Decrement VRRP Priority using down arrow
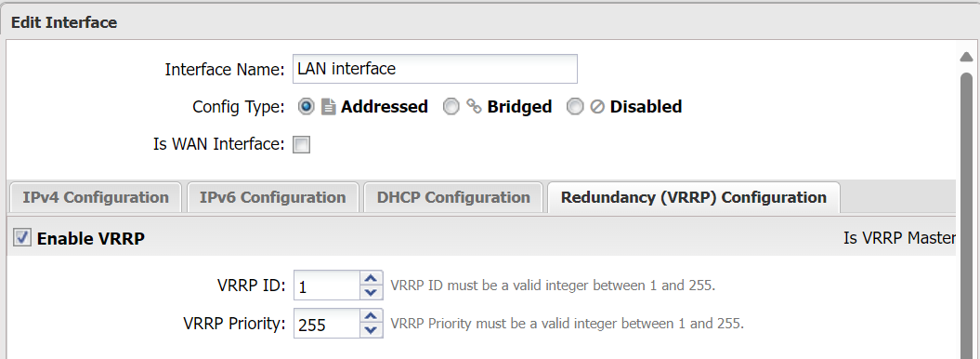Screen dimensions: 980x359 [x=372, y=330]
